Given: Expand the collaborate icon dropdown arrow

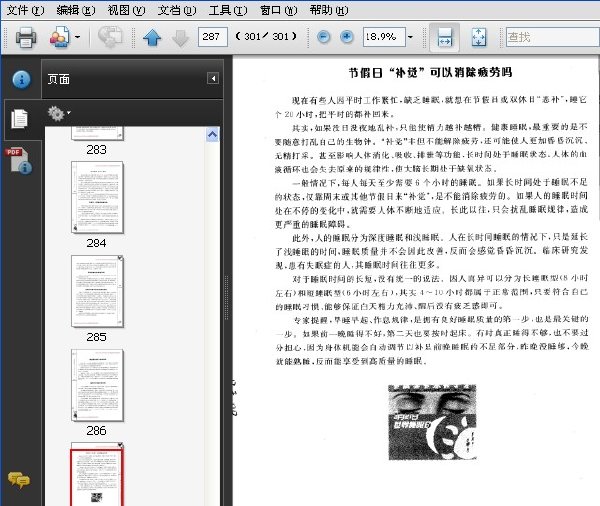Looking at the screenshot, I should coord(78,37).
